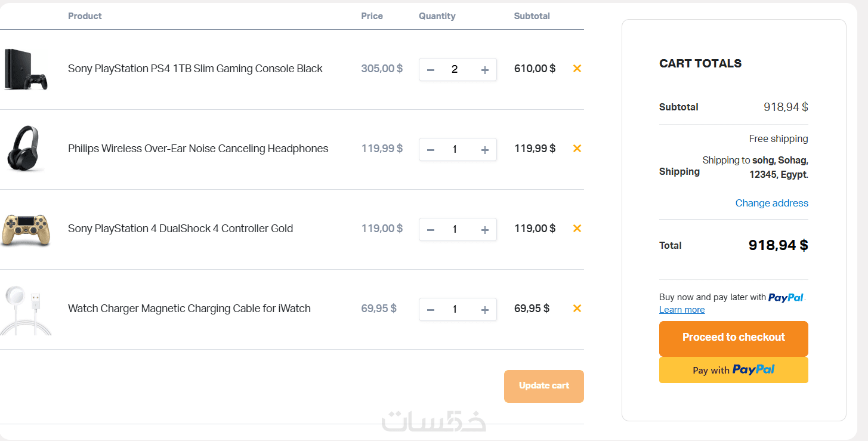This screenshot has height=441, width=868.
Task: Increase Watch Charger cable quantity
Action: (484, 310)
